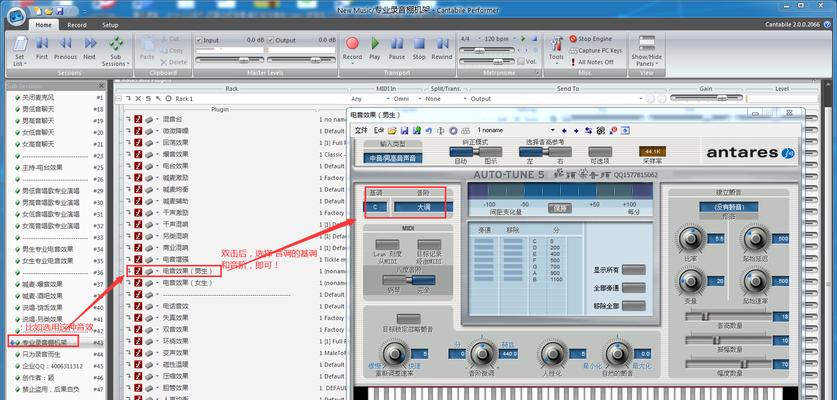837x400 pixels.
Task: Click the save disk icon in quick access
Action: (60, 11)
